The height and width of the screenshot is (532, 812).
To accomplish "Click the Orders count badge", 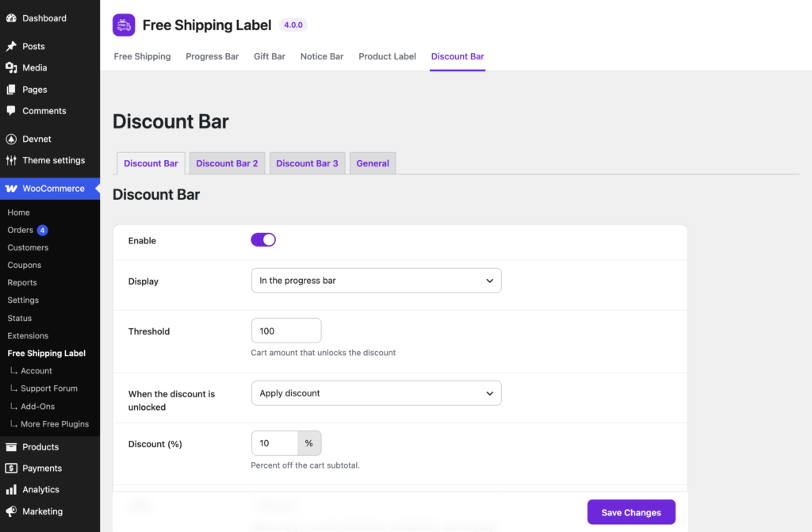I will 43,230.
